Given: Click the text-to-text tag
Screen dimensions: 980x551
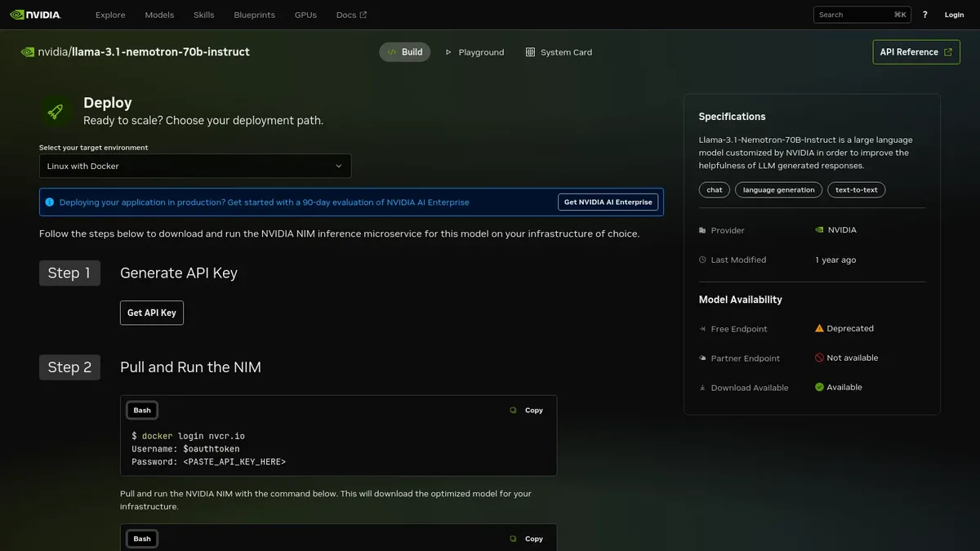Looking at the screenshot, I should 857,189.
